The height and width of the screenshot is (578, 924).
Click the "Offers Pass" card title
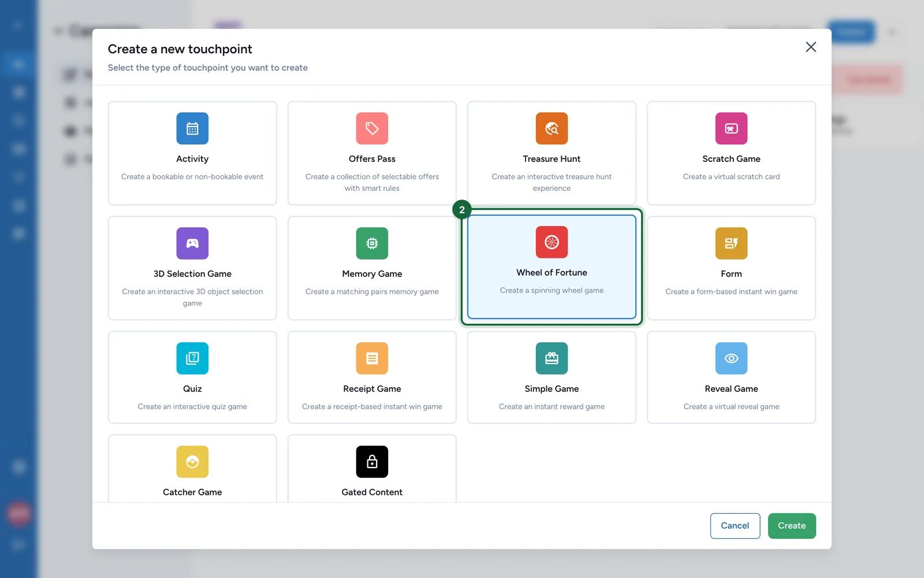[x=372, y=159]
